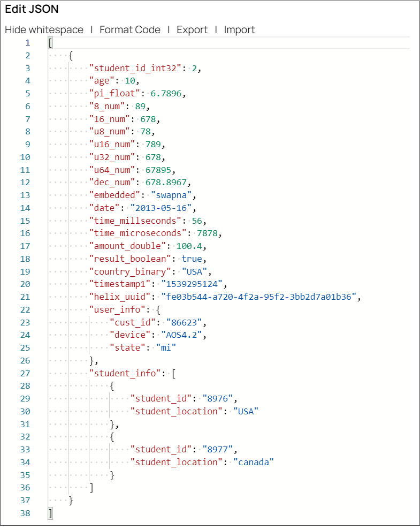Click the result_boolean true value

point(192,259)
